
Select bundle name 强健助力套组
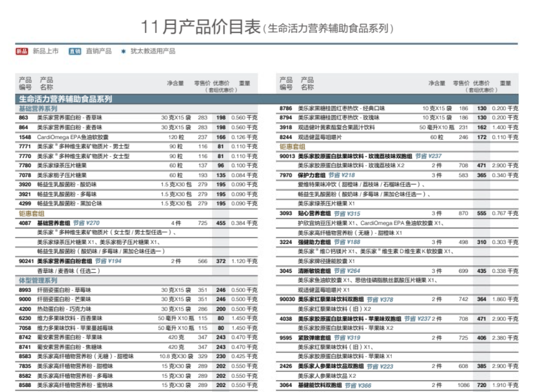(315, 242)
